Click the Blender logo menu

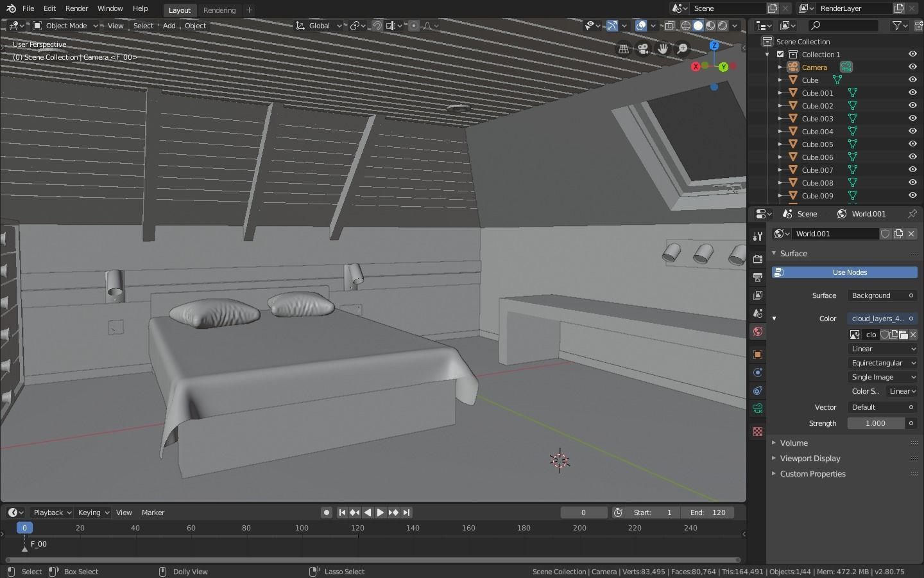coord(11,8)
